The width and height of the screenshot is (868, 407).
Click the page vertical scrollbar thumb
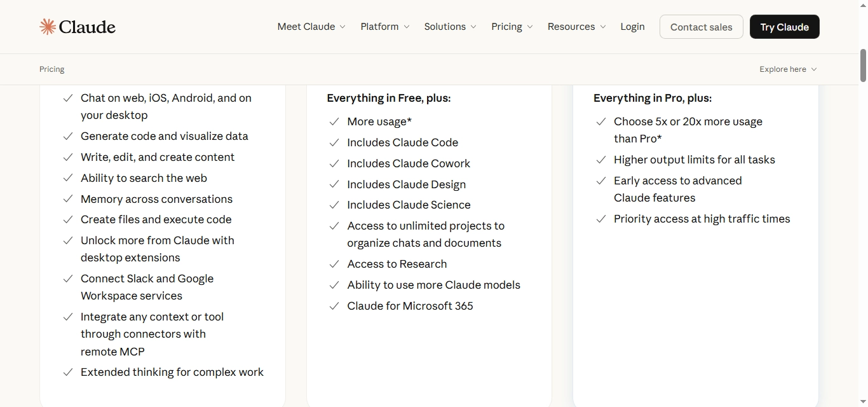tap(863, 65)
